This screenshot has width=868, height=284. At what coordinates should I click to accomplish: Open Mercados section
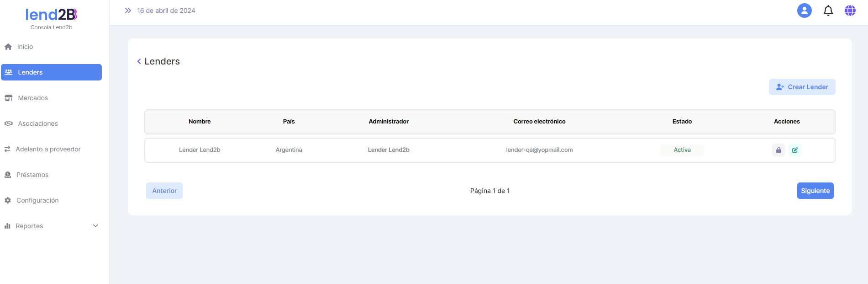[32, 98]
